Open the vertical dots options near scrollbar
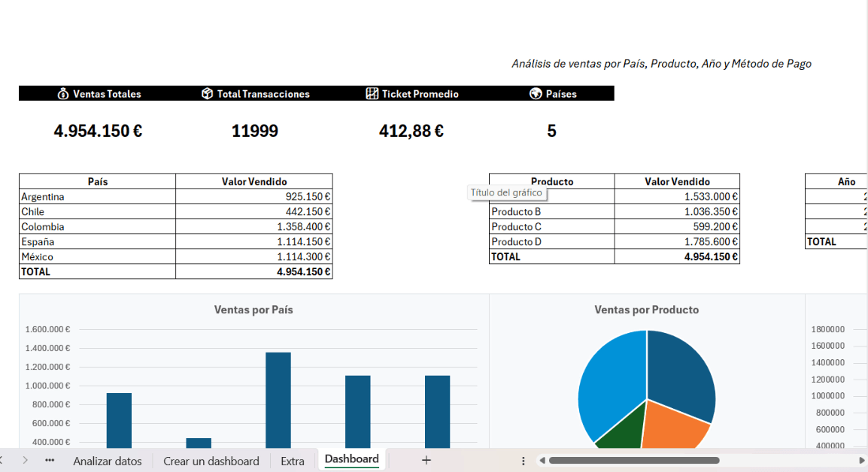 [x=523, y=461]
